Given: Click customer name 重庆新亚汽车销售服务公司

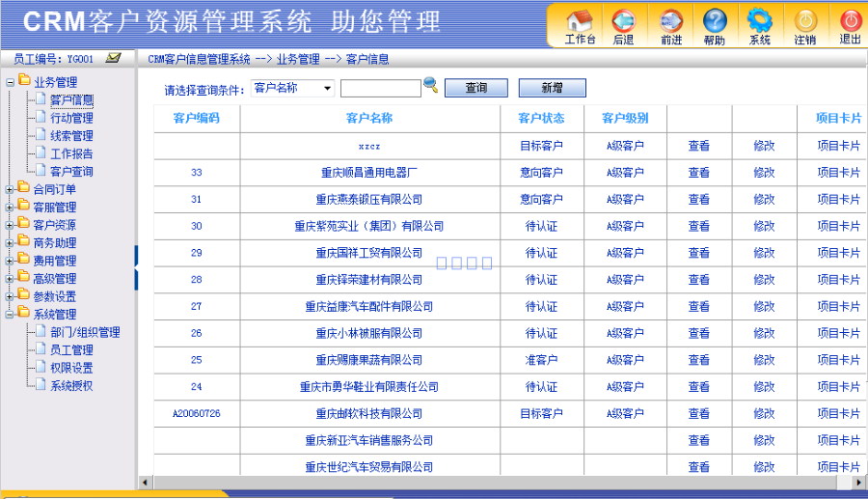Looking at the screenshot, I should click(369, 440).
